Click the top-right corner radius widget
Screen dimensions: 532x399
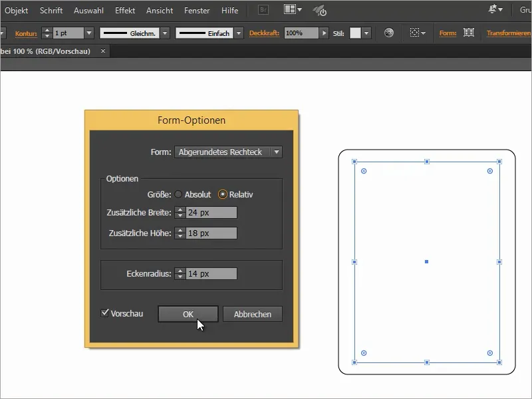pyautogui.click(x=490, y=171)
